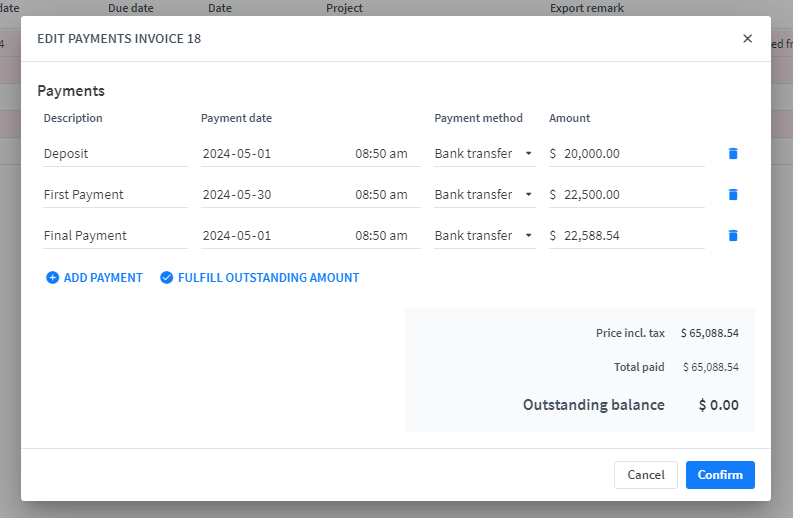Cancel editing payments
Viewport: 793px width, 518px height.
[646, 474]
